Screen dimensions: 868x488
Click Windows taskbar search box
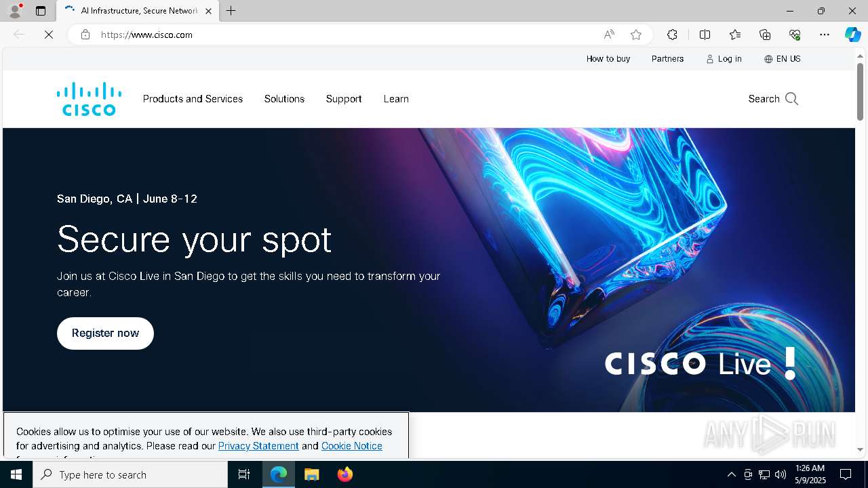(130, 474)
